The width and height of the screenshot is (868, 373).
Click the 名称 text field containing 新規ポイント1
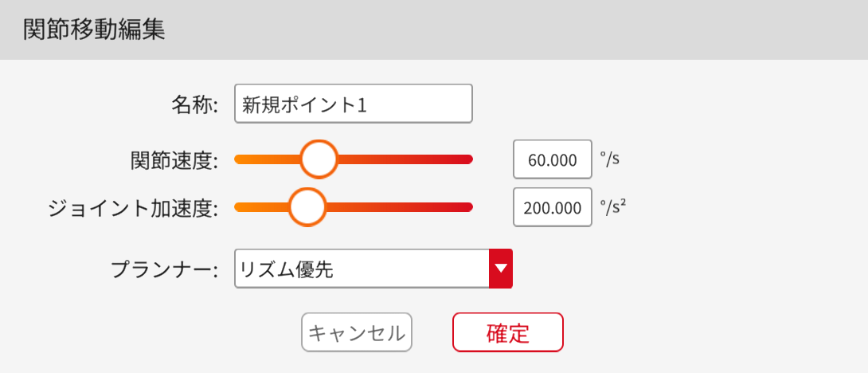[353, 104]
